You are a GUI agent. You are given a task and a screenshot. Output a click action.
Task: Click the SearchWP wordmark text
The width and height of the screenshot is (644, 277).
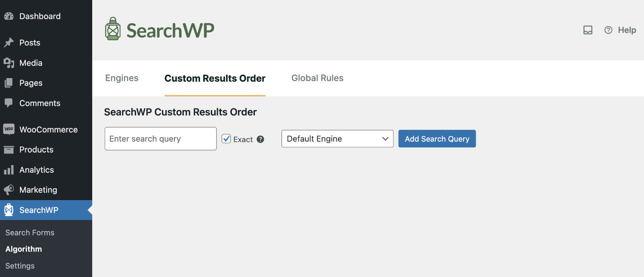[170, 31]
